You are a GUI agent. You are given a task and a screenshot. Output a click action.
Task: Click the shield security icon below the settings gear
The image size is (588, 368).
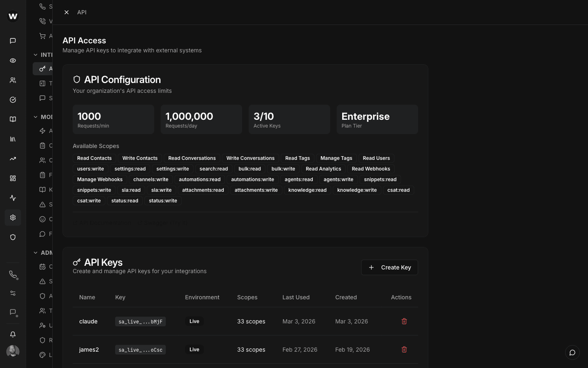click(x=13, y=237)
